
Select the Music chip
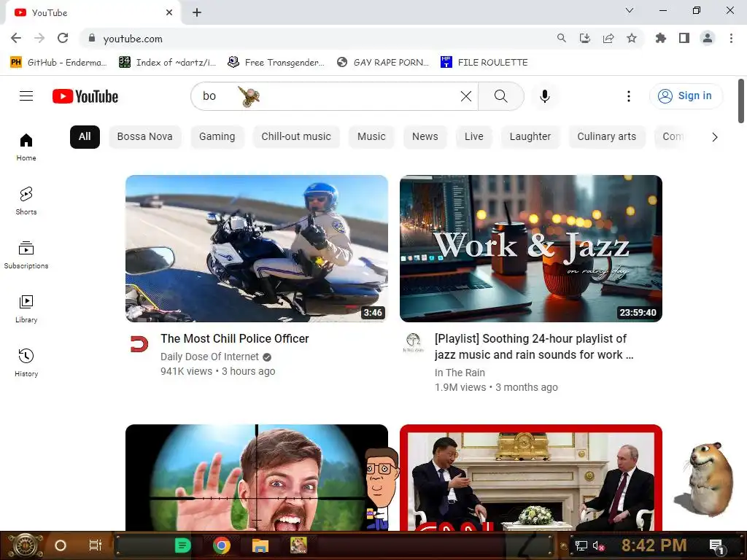point(371,136)
